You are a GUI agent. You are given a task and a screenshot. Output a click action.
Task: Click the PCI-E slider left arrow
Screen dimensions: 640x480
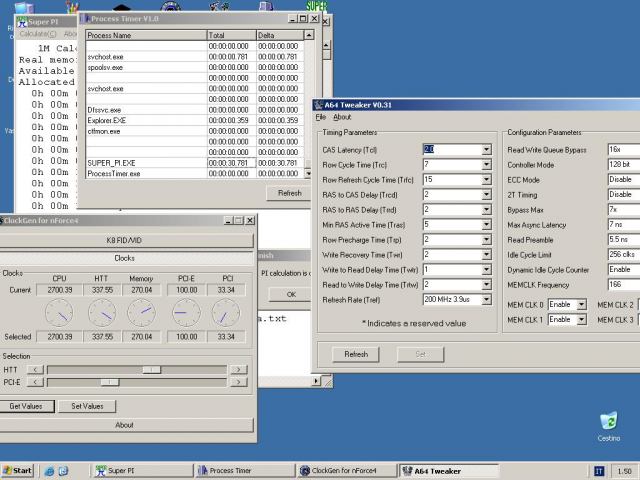point(35,382)
